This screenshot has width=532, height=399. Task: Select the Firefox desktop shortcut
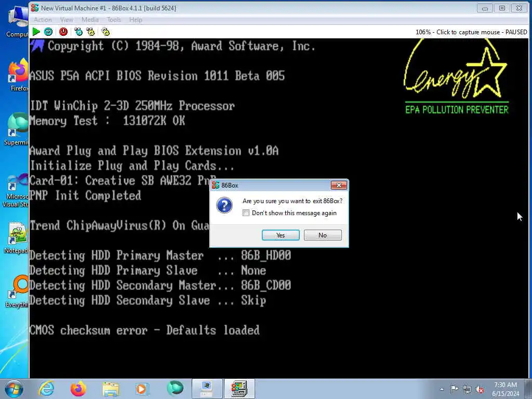(18, 75)
